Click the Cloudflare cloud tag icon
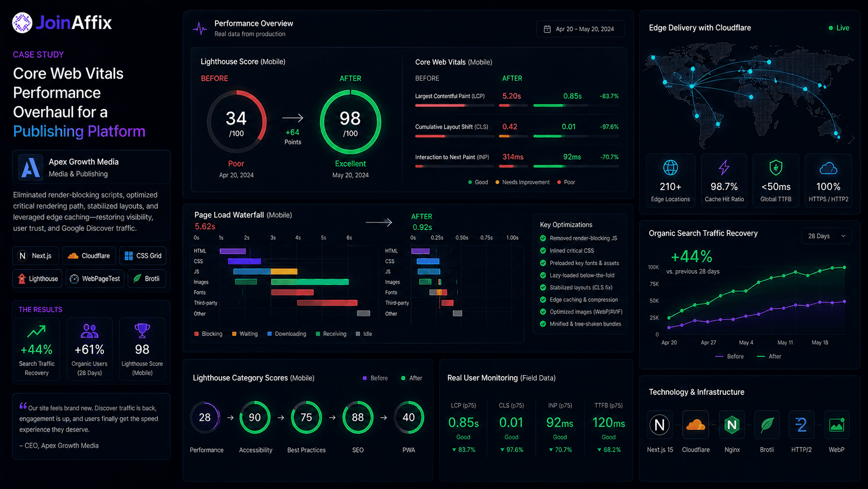The height and width of the screenshot is (489, 868). 73,256
